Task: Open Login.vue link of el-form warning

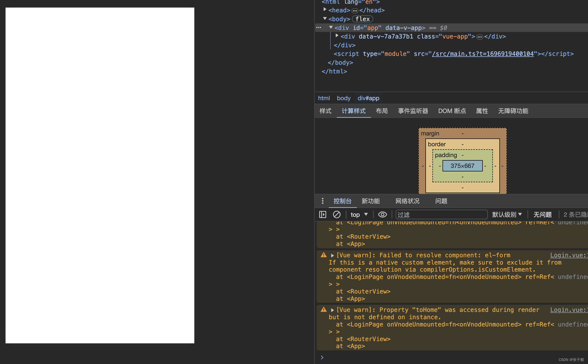Action: pos(569,255)
